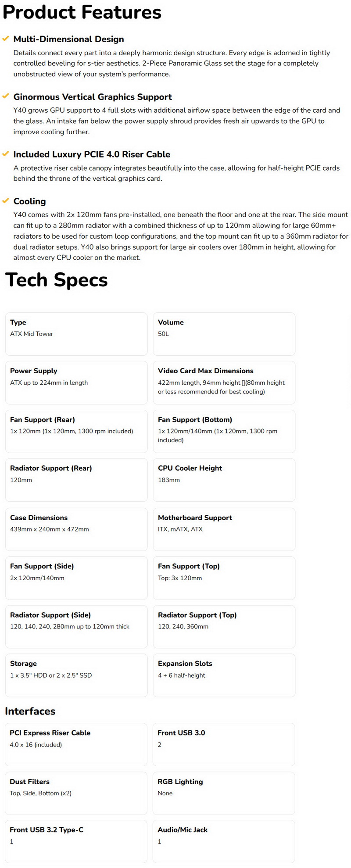Click the Dust Filters spec card

76,793
